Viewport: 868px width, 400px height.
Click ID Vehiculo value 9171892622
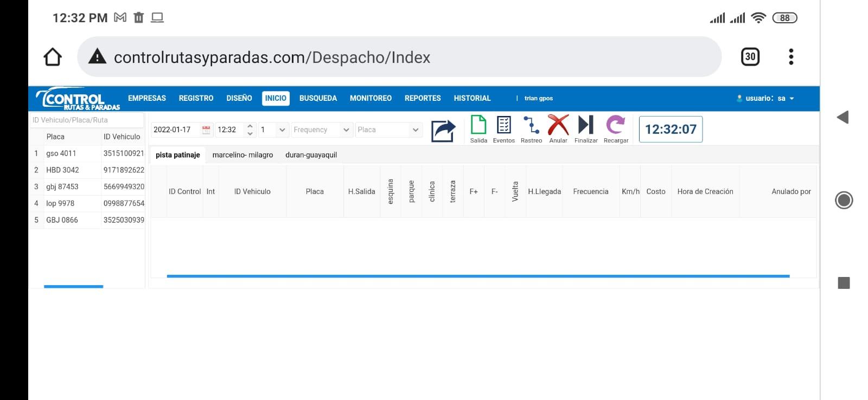(x=124, y=170)
